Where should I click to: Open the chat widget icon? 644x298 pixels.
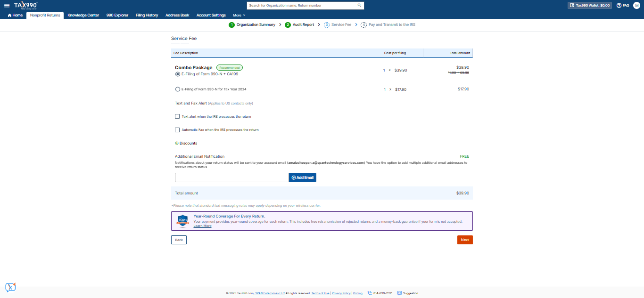10,287
